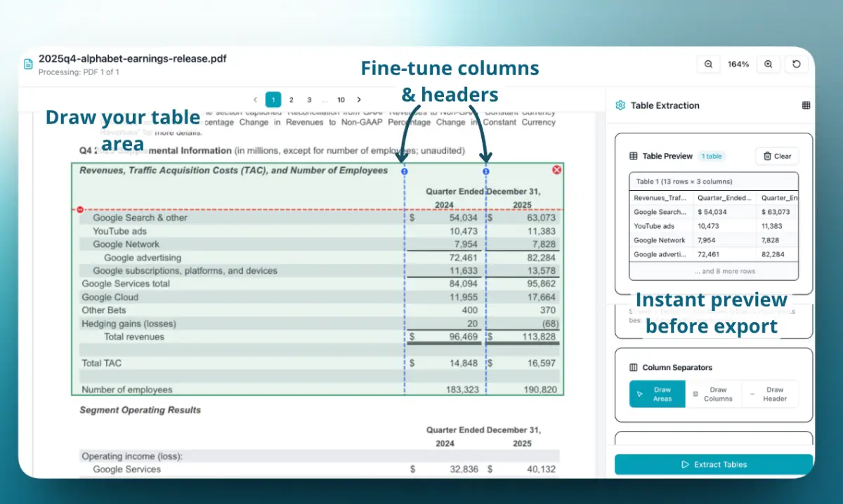The width and height of the screenshot is (843, 504).
Task: Click Google subscriptions, platforms, and devices row
Action: (185, 270)
